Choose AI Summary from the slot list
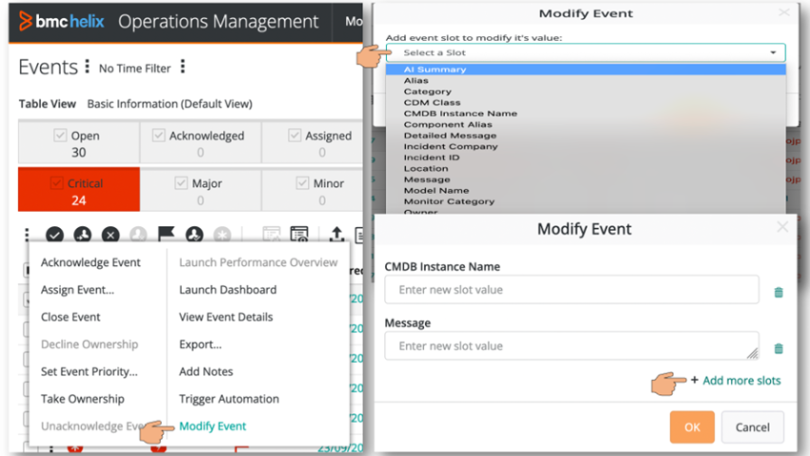The width and height of the screenshot is (810, 456). [x=434, y=70]
